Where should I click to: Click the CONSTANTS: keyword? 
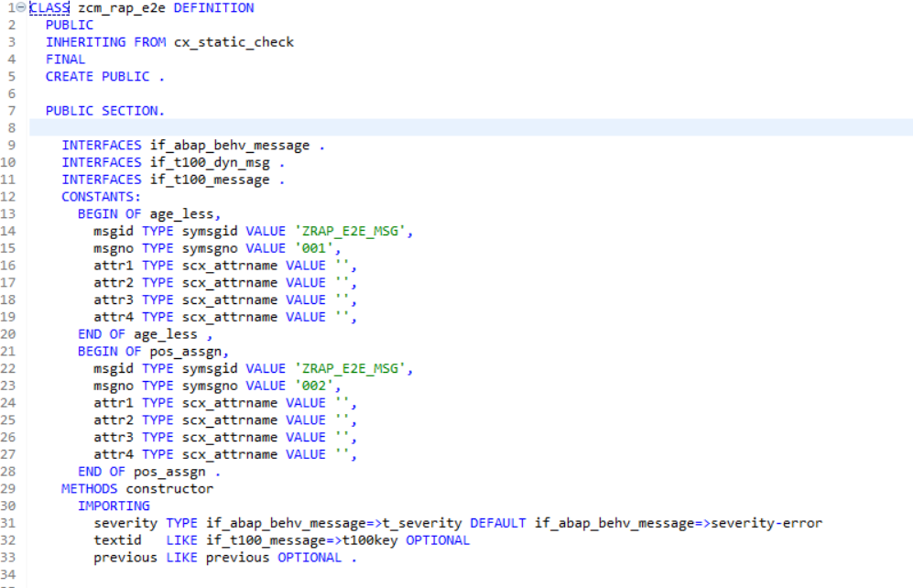point(101,197)
